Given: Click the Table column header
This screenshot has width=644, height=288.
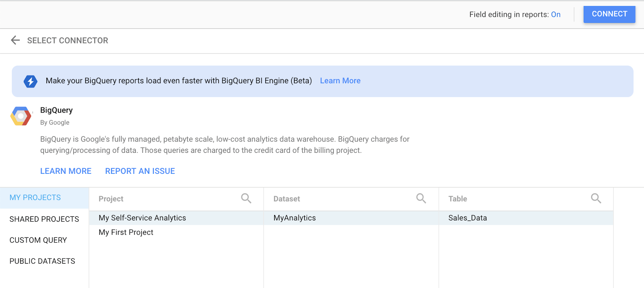Looking at the screenshot, I should pos(458,199).
